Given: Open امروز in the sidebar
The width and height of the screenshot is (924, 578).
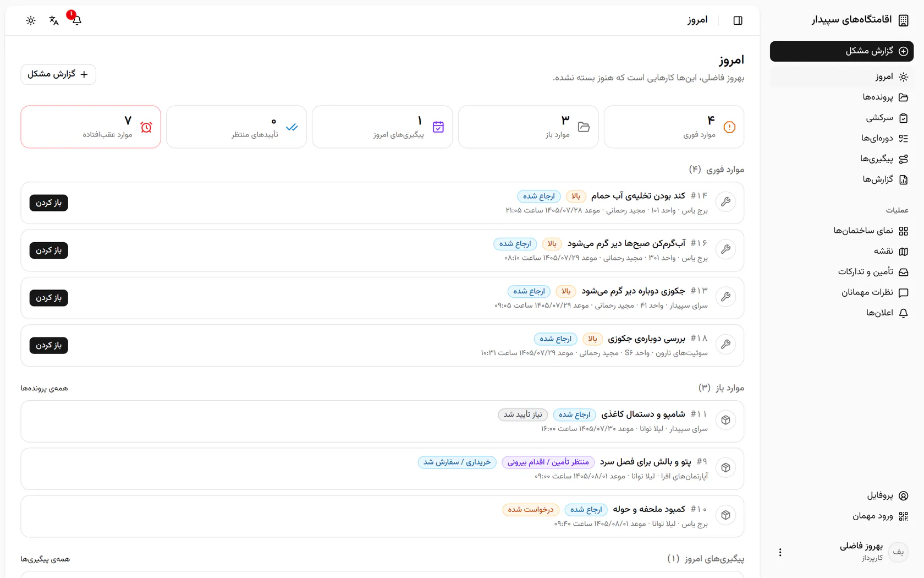Looking at the screenshot, I should pyautogui.click(x=842, y=77).
